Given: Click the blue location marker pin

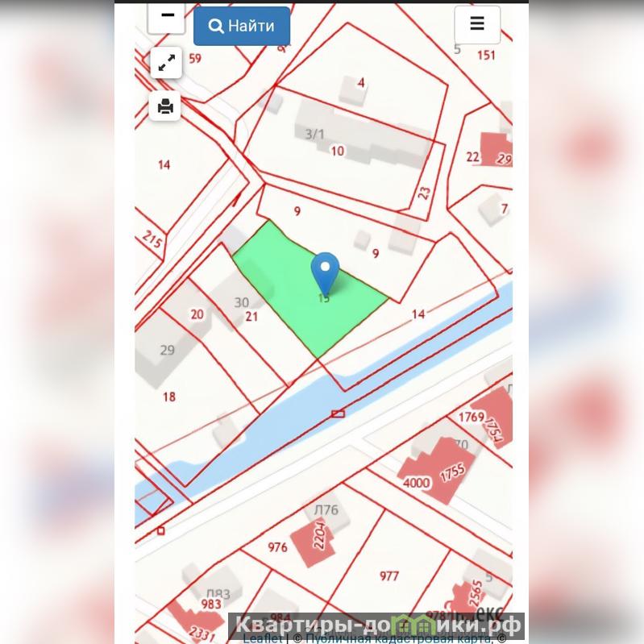Looking at the screenshot, I should (x=325, y=274).
